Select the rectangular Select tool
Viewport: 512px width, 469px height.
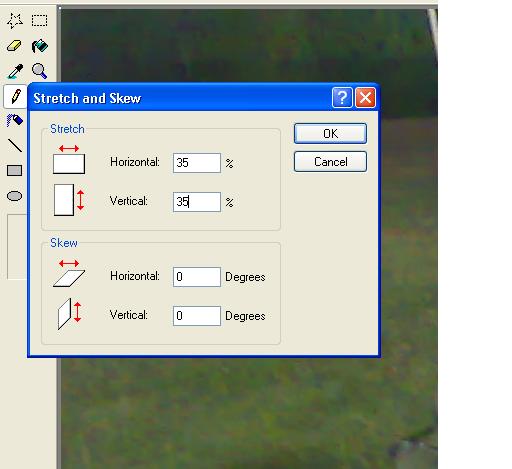[x=39, y=21]
